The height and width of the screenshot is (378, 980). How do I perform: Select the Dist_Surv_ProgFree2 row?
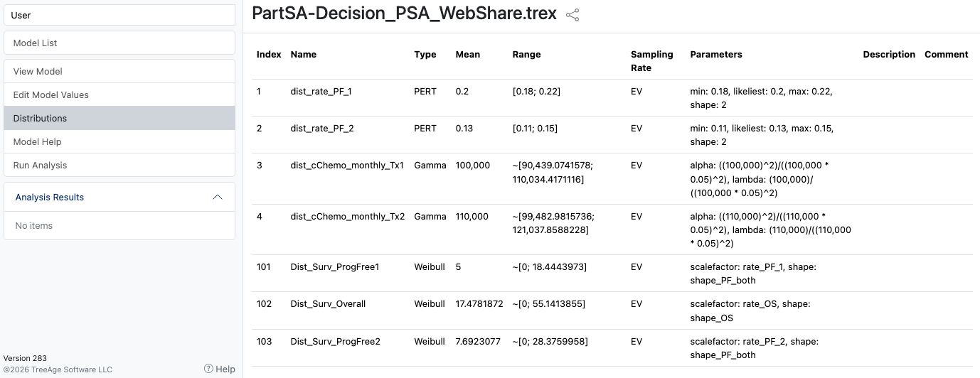(x=612, y=348)
